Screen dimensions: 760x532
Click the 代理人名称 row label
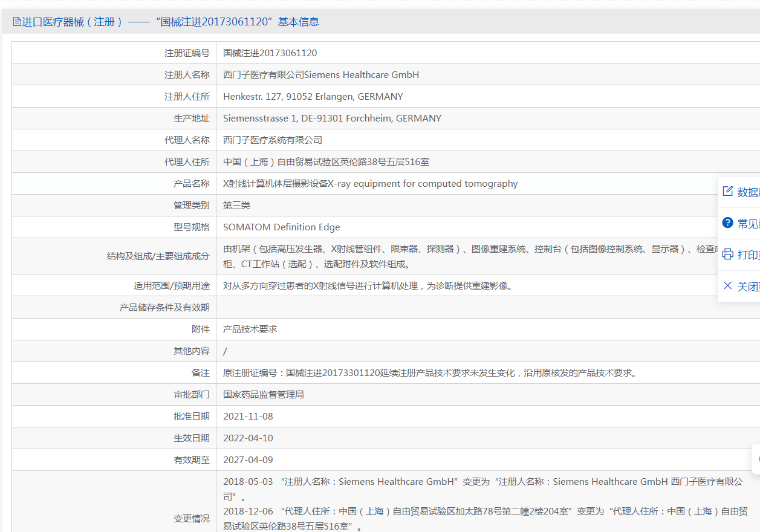187,140
